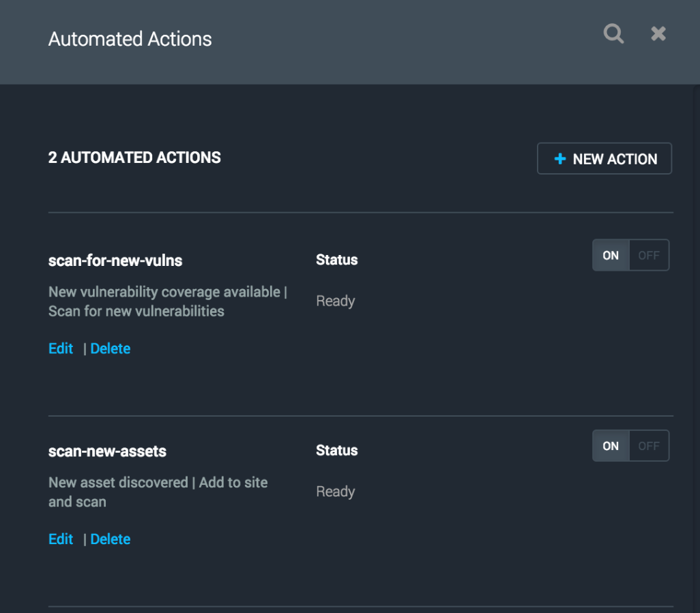Viewport: 700px width, 613px height.
Task: Delete the scan-for-new-vulns action
Action: click(110, 348)
